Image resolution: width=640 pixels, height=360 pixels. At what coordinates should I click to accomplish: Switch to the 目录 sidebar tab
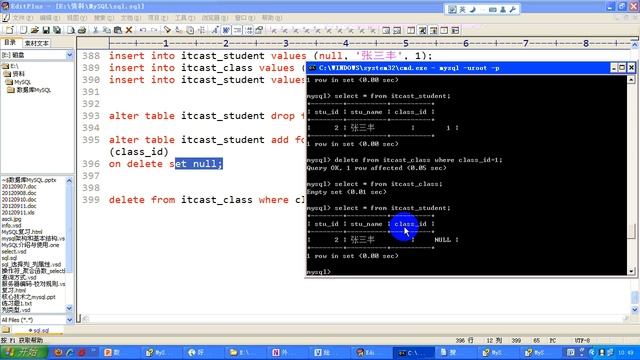10,42
